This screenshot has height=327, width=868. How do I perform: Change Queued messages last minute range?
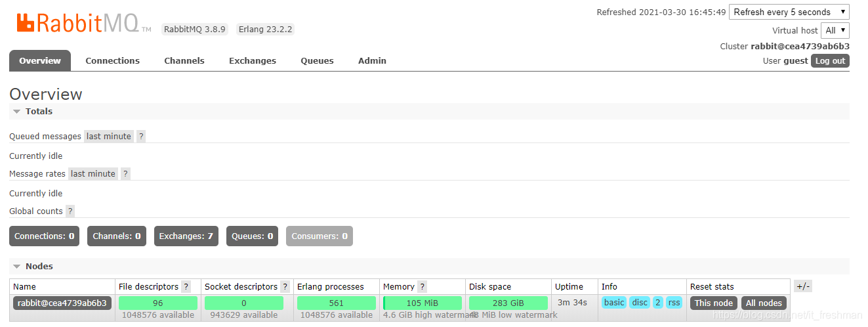pos(109,137)
